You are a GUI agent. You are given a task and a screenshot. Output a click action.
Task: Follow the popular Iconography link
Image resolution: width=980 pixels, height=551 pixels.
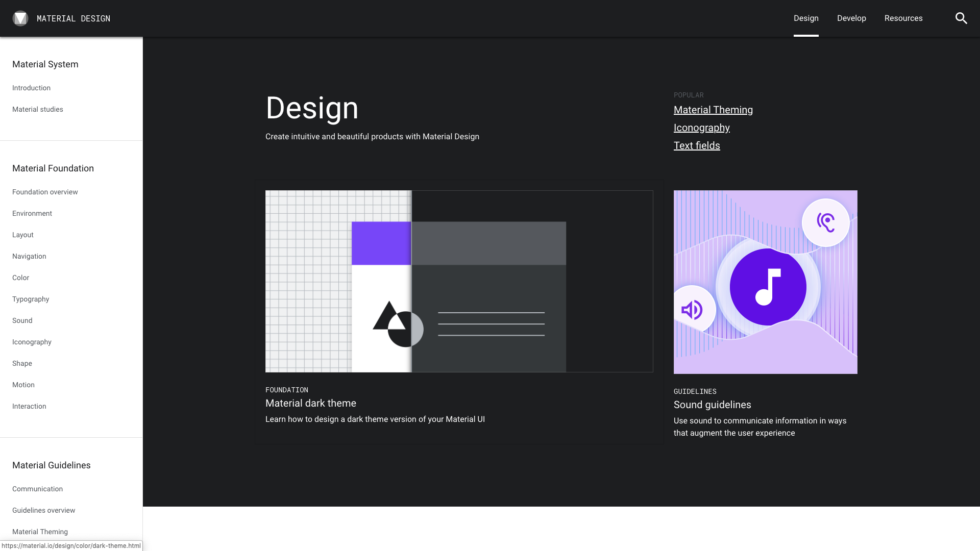701,128
